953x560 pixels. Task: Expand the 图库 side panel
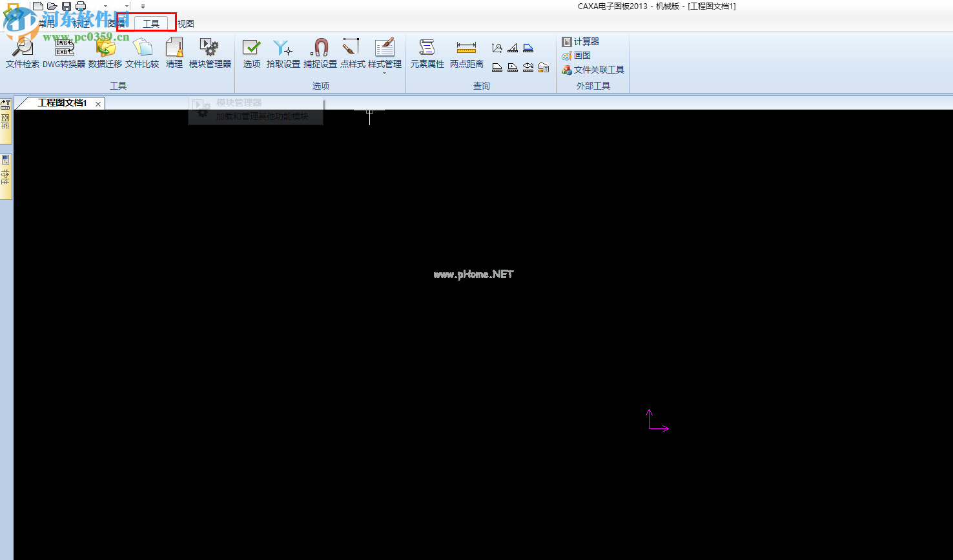click(6, 121)
